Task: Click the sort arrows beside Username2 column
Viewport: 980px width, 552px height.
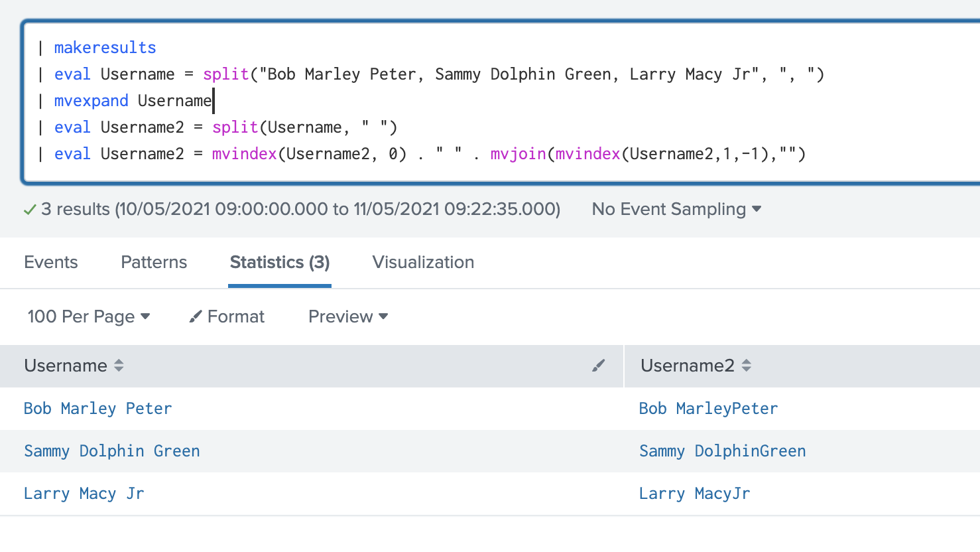Action: pyautogui.click(x=746, y=366)
